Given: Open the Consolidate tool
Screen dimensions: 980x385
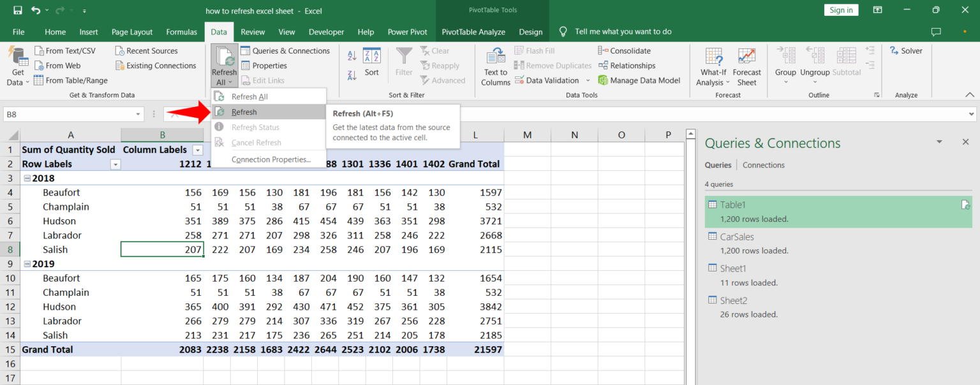Looking at the screenshot, I should click(x=624, y=50).
